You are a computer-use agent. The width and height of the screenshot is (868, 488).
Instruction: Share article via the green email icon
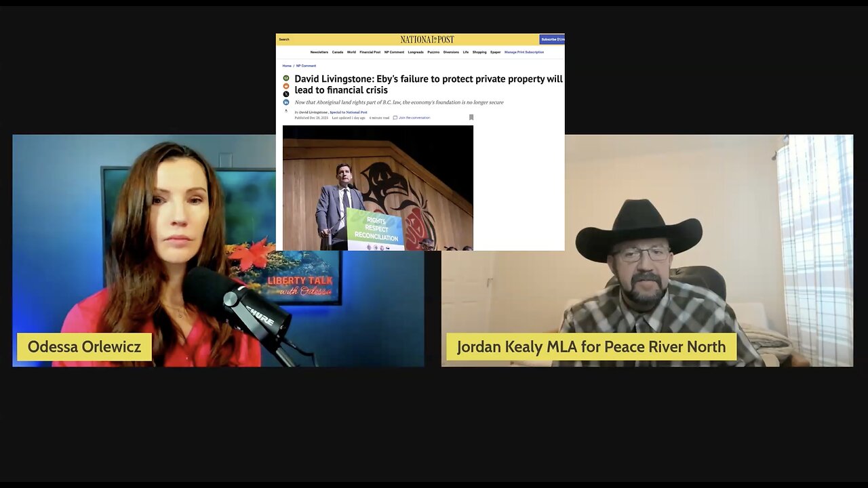coord(286,78)
